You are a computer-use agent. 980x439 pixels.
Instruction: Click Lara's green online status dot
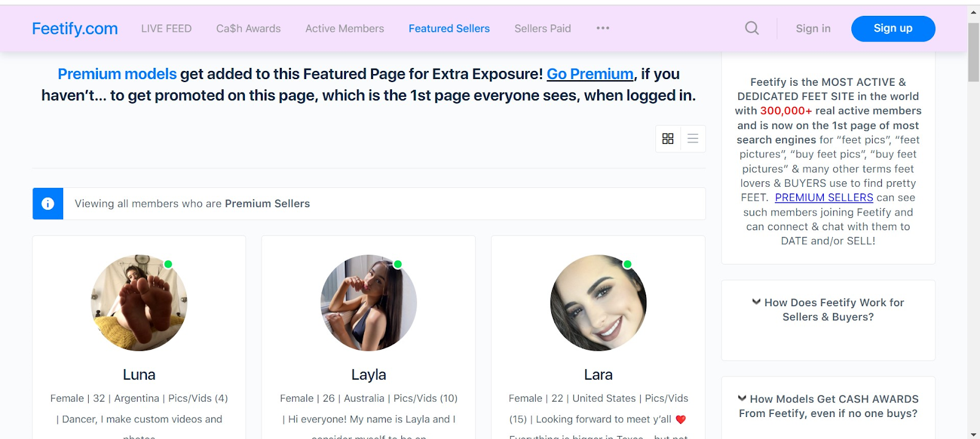pyautogui.click(x=627, y=265)
